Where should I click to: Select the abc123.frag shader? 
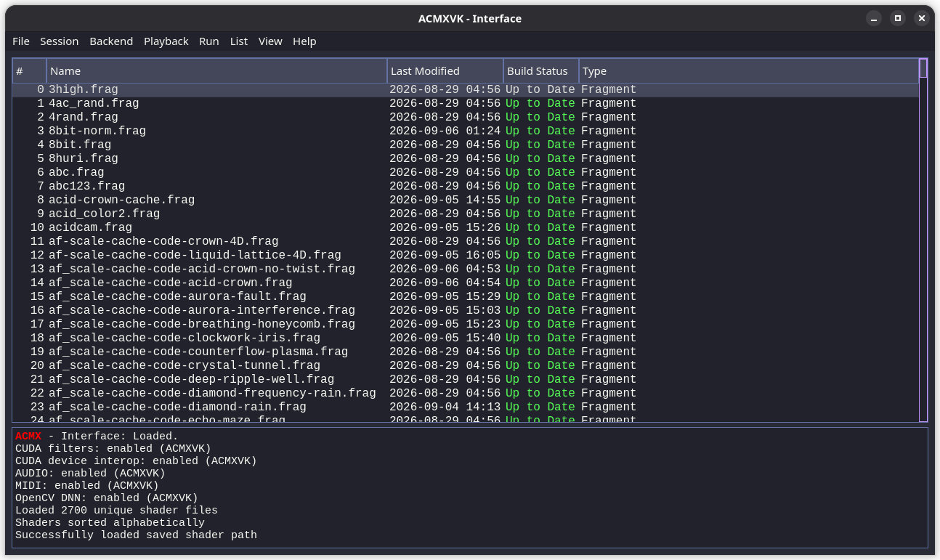pos(466,187)
